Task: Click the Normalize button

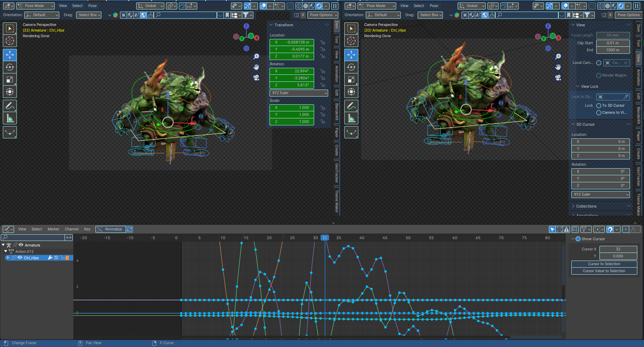Action: [x=111, y=229]
